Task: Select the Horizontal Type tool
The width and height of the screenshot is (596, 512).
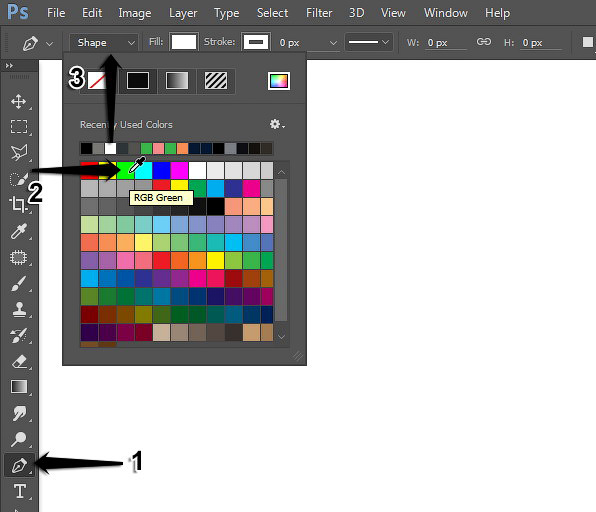Action: (x=20, y=491)
